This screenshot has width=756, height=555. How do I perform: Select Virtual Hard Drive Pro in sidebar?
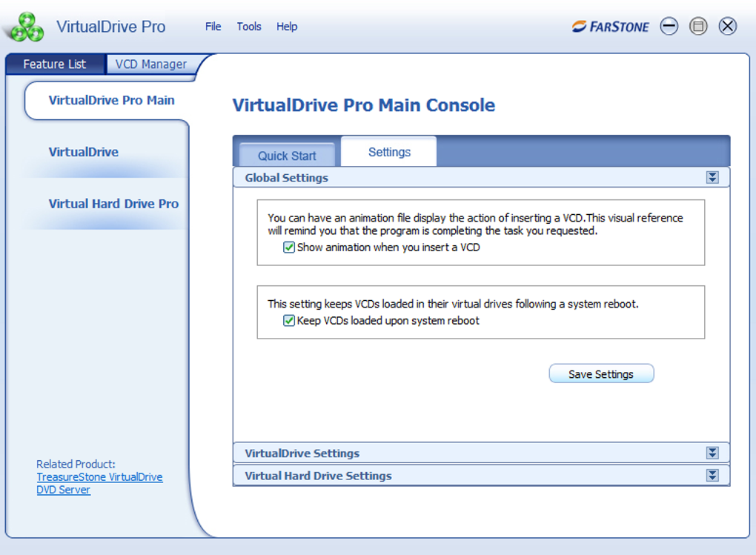pos(113,204)
